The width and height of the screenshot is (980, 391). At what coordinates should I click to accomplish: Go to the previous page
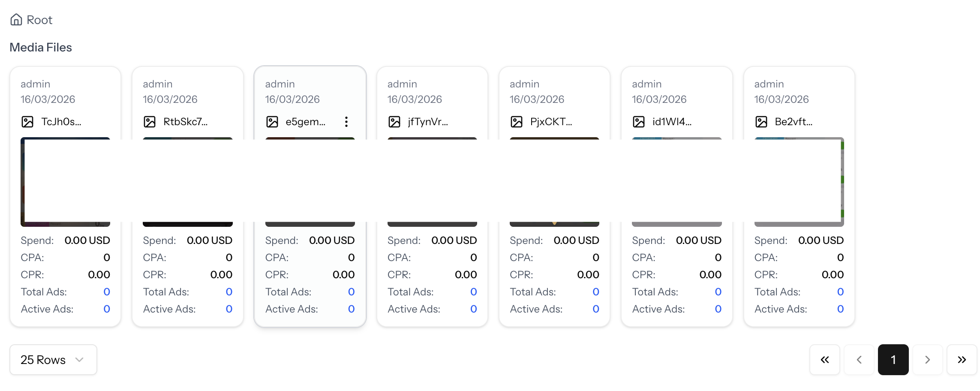coord(859,360)
